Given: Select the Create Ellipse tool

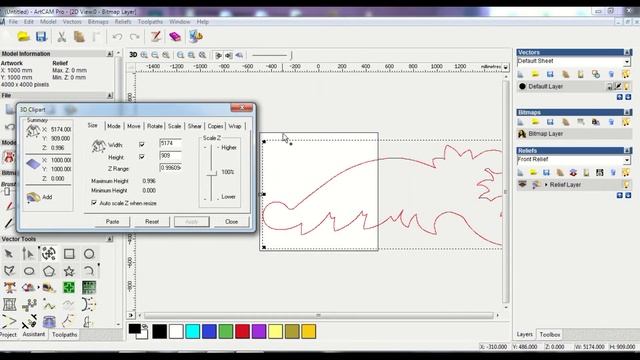Looking at the screenshot, I should point(29,271).
